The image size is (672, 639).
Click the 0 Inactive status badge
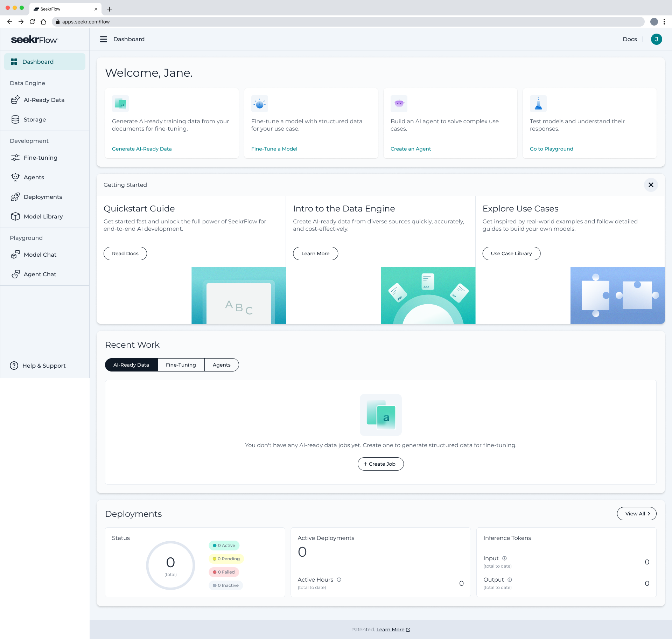point(226,585)
